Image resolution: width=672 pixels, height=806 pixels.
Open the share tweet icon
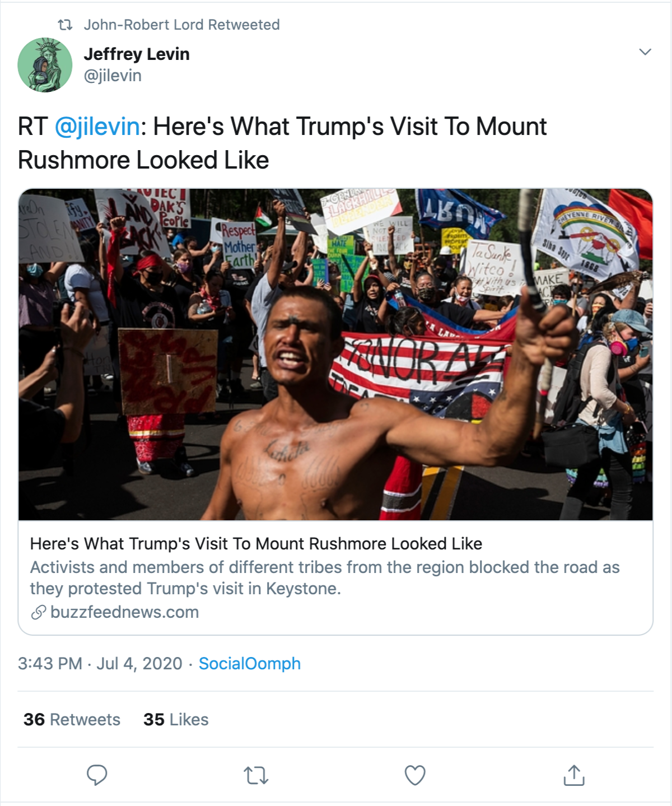(x=574, y=775)
